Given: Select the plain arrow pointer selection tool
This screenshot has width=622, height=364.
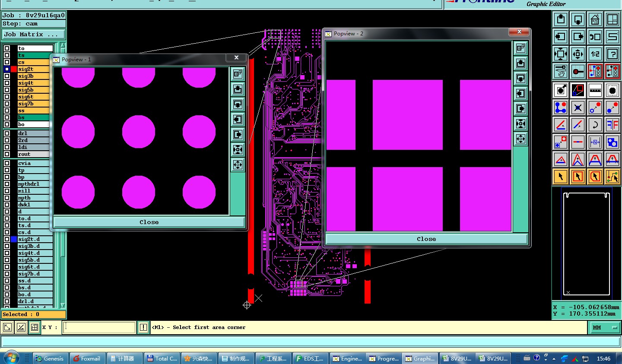Looking at the screenshot, I should tap(561, 177).
